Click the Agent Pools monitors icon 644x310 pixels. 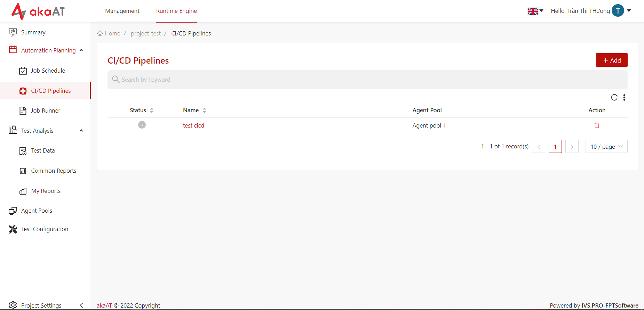point(13,211)
